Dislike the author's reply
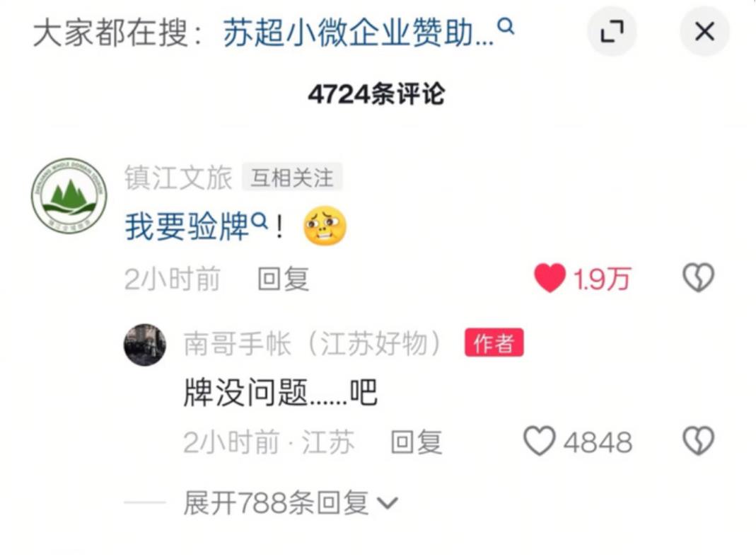 pos(698,440)
